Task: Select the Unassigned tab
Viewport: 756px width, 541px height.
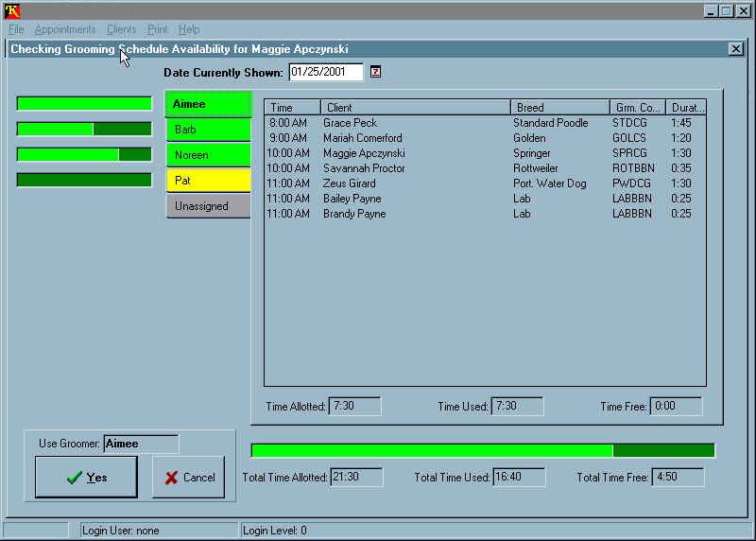Action: (208, 206)
